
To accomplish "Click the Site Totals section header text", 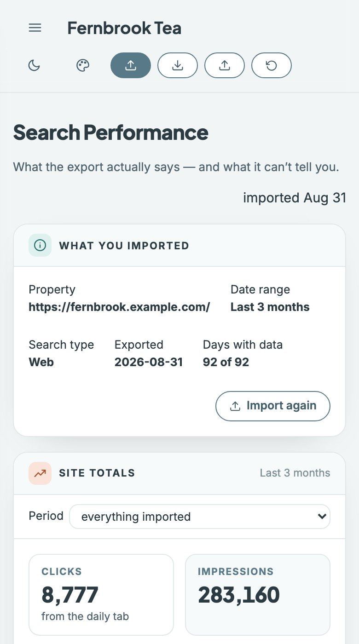I will [97, 473].
